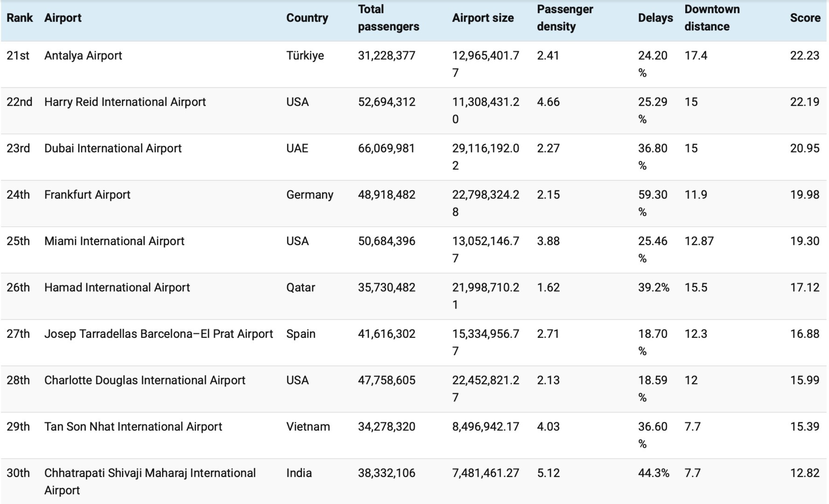The image size is (829, 504).
Task: Select Tan Son Nhat International Airport
Action: [133, 427]
